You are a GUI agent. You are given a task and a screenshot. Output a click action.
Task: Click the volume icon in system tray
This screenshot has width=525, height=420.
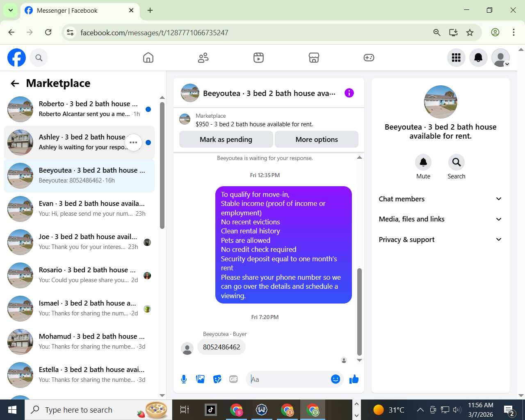click(457, 409)
